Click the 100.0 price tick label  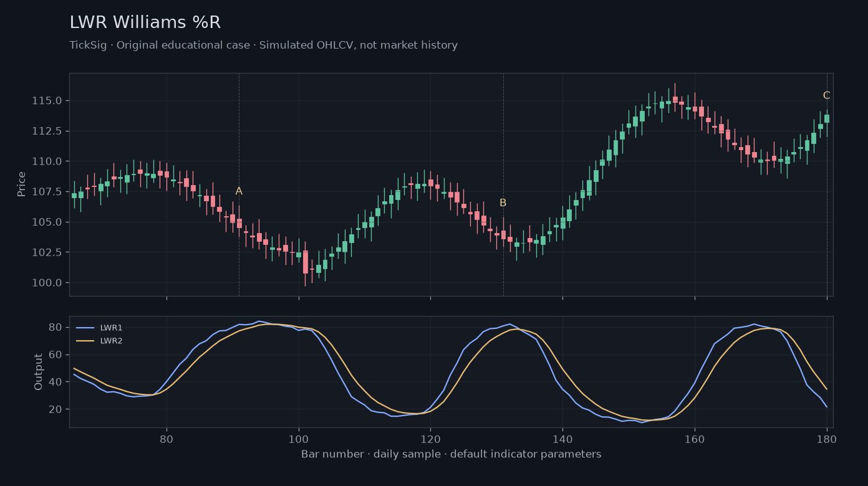pos(49,283)
